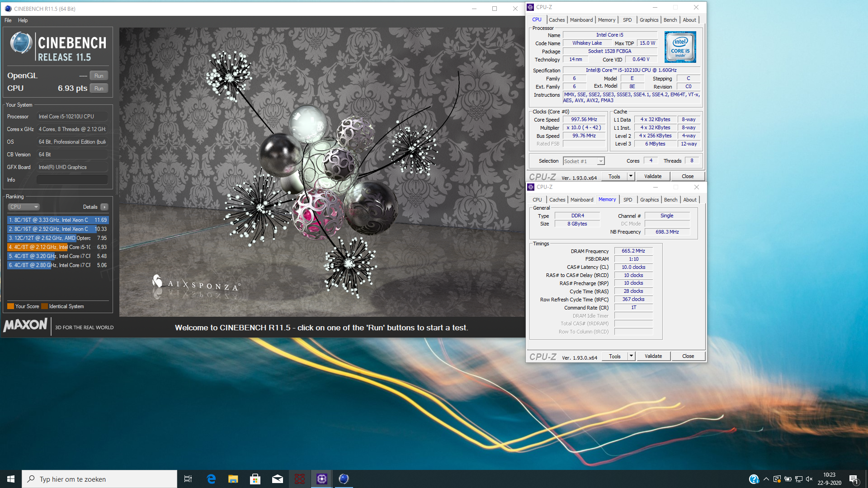Expand Tools dropdown arrow in top CPU-Z window
Viewport: 868px width, 488px height.
(x=631, y=177)
